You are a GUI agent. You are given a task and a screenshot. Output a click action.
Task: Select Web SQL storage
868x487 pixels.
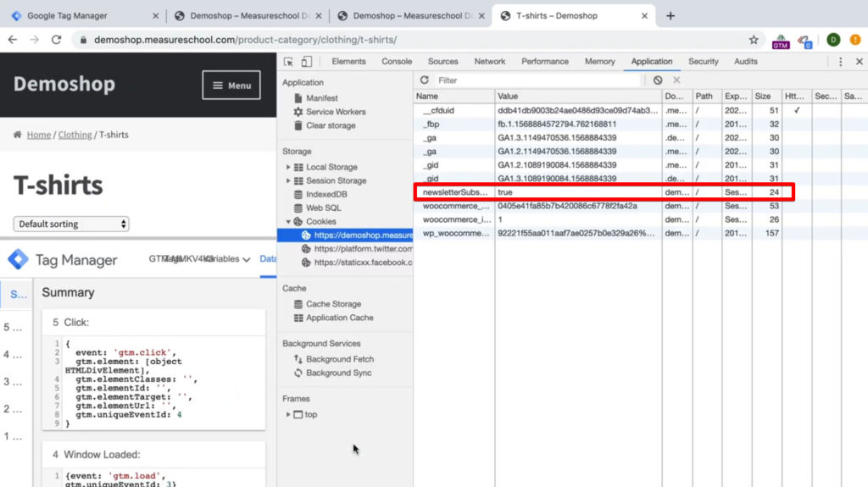tap(323, 208)
